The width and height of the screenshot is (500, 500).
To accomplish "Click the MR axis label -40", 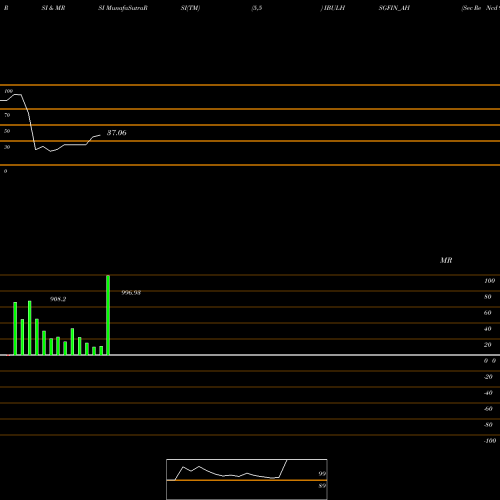I will (488, 393).
